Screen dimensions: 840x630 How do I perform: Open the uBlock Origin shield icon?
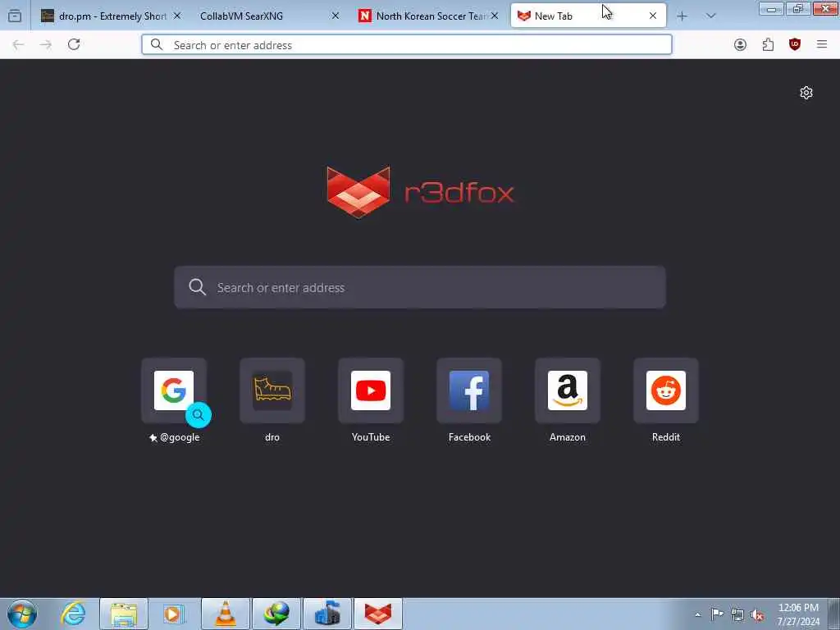point(794,44)
